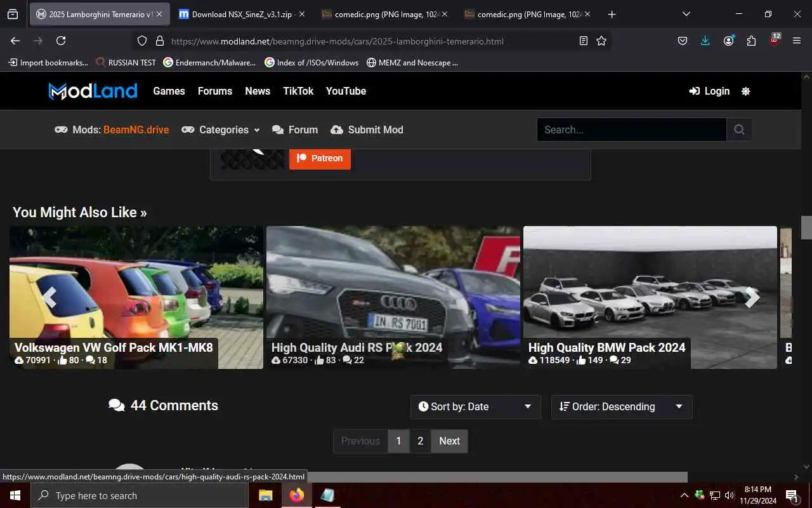
Task: Click the taskbar Type here to search box
Action: pyautogui.click(x=140, y=495)
